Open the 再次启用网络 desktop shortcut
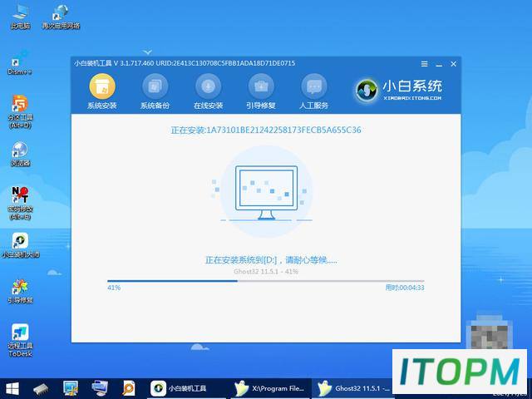 [x=61, y=16]
